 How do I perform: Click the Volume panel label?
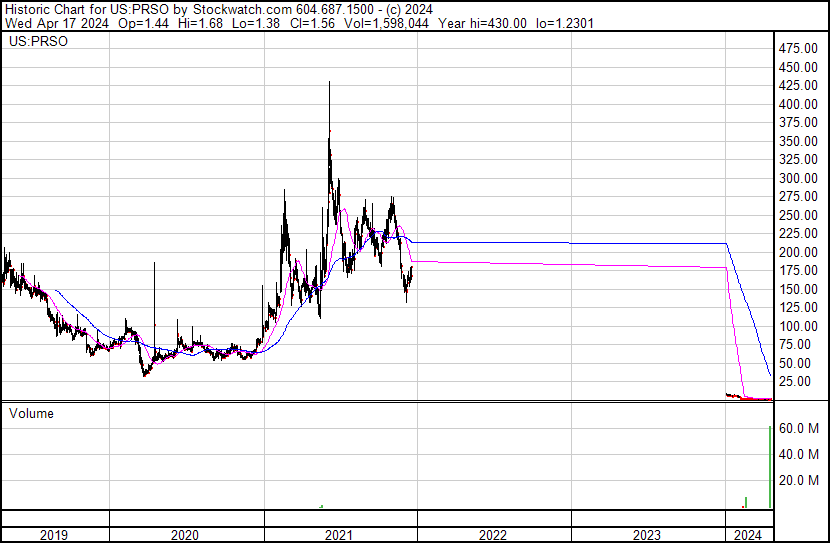[31, 413]
